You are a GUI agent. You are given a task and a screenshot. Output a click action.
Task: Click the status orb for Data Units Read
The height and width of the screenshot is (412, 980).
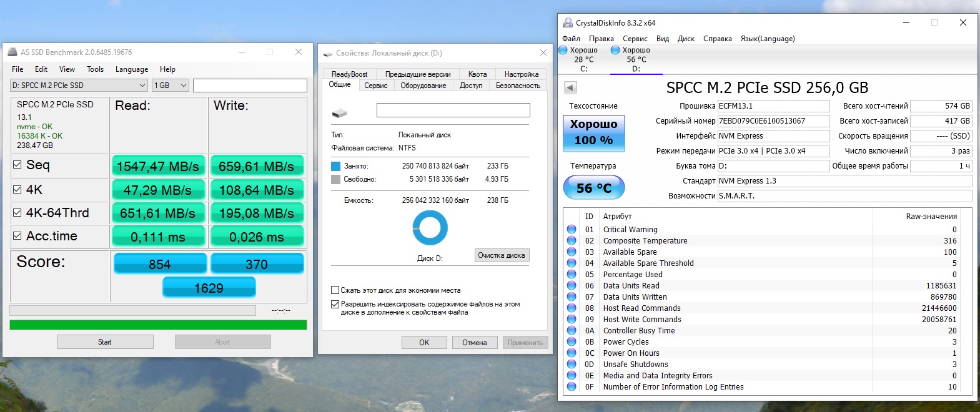coord(572,285)
